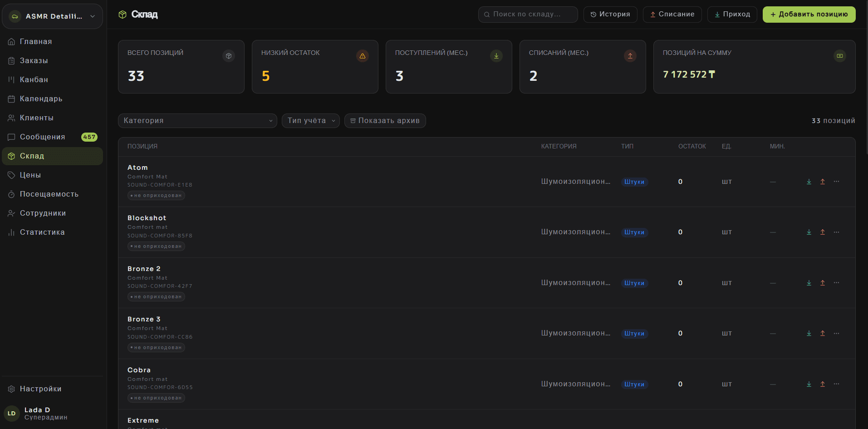This screenshot has width=868, height=429.
Task: Toggle Показать архив archive view
Action: [x=385, y=121]
